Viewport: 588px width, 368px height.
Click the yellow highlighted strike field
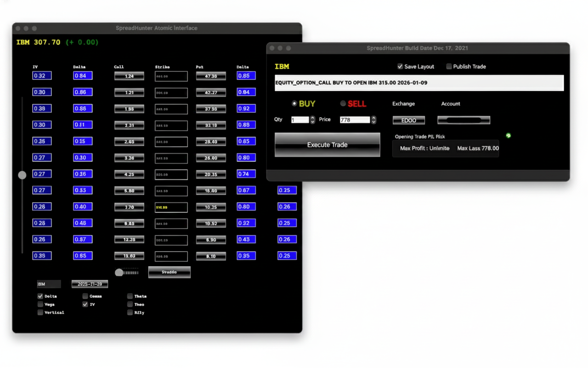click(x=171, y=207)
